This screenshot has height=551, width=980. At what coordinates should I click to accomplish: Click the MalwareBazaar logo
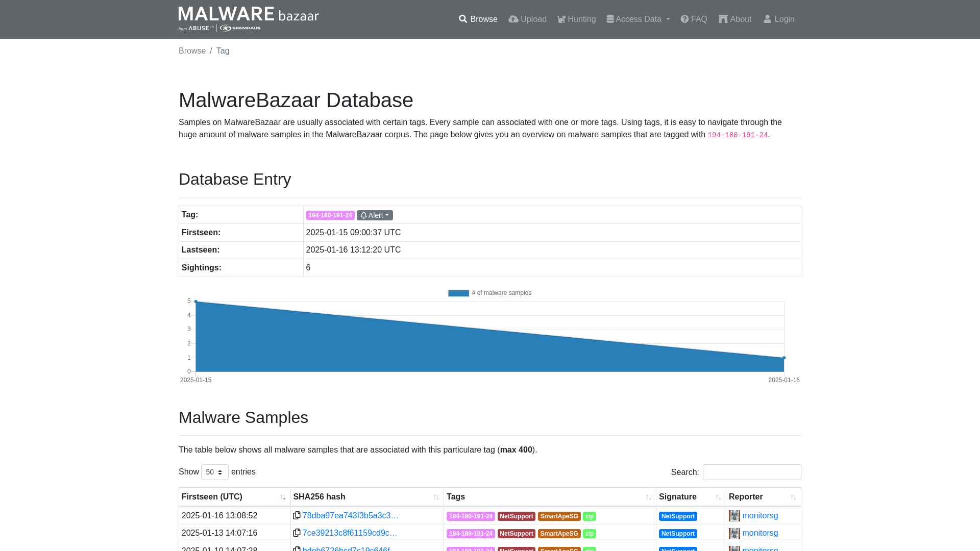coord(249,19)
